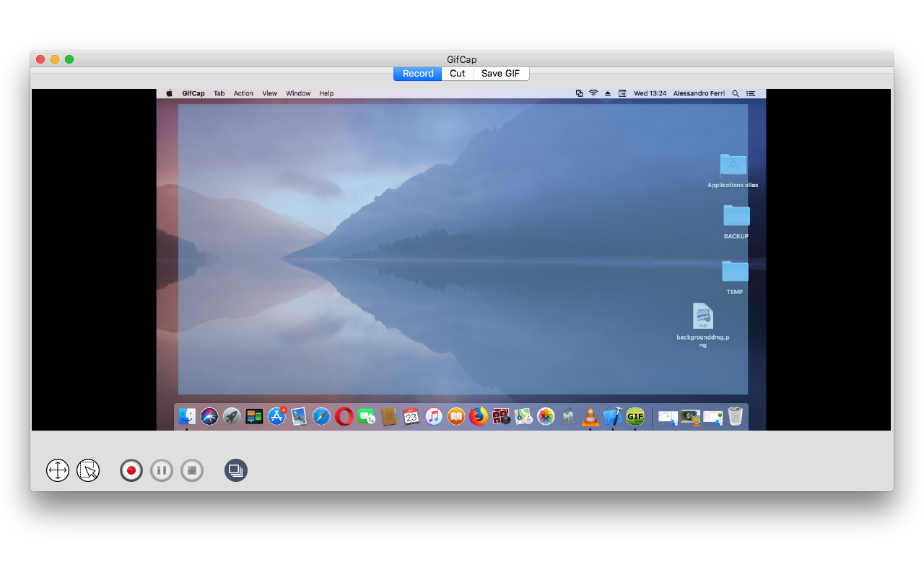Image resolution: width=924 pixels, height=578 pixels.
Task: Click the Trash icon in Dock
Action: coord(735,416)
